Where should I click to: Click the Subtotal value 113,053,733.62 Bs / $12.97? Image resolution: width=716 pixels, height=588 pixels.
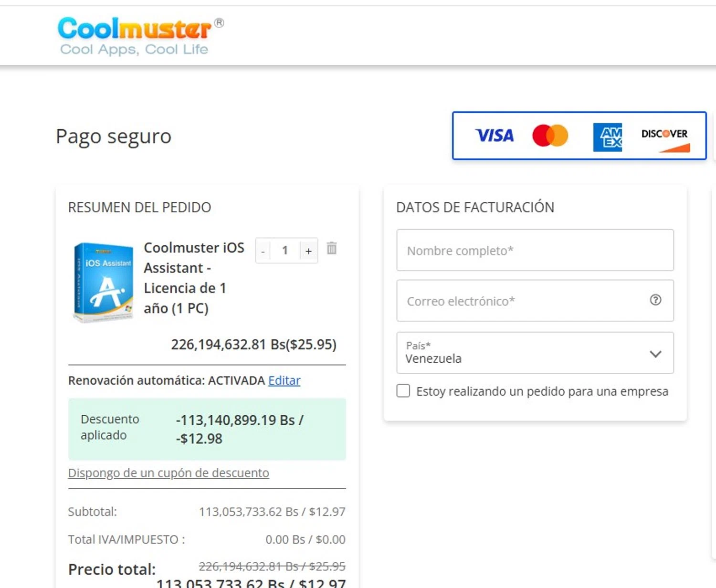point(272,512)
